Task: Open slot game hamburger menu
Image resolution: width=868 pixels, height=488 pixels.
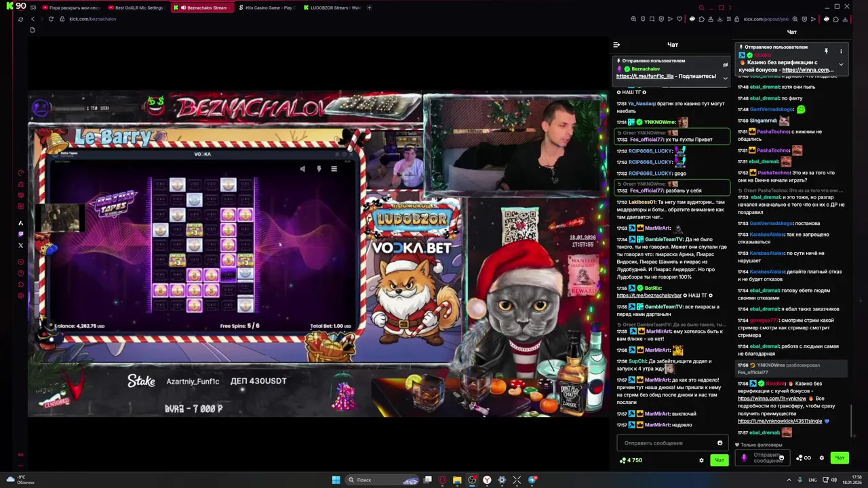Action: (x=334, y=169)
